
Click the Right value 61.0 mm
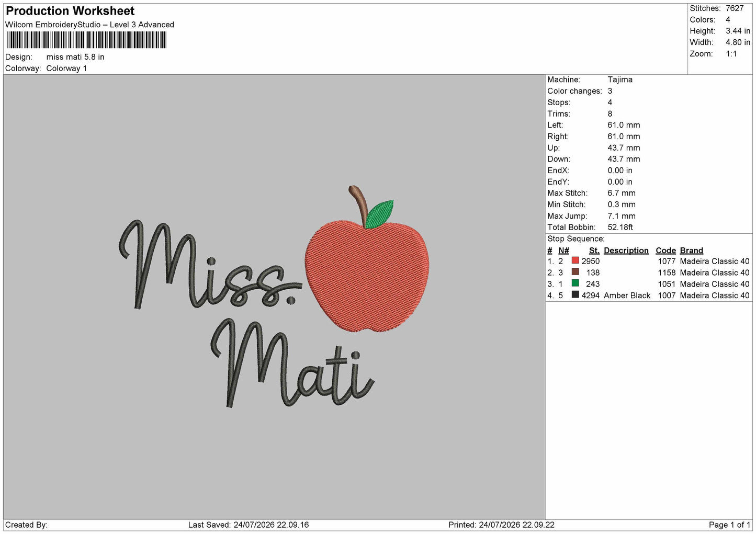pyautogui.click(x=624, y=137)
